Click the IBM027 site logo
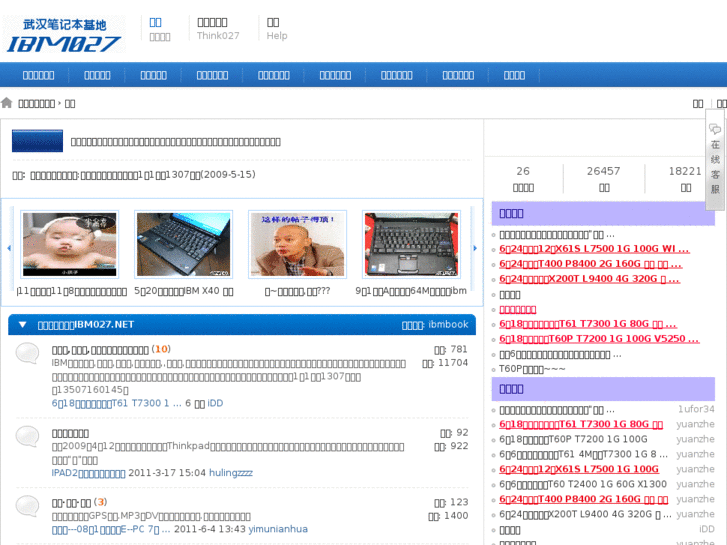The width and height of the screenshot is (727, 545). (64, 34)
